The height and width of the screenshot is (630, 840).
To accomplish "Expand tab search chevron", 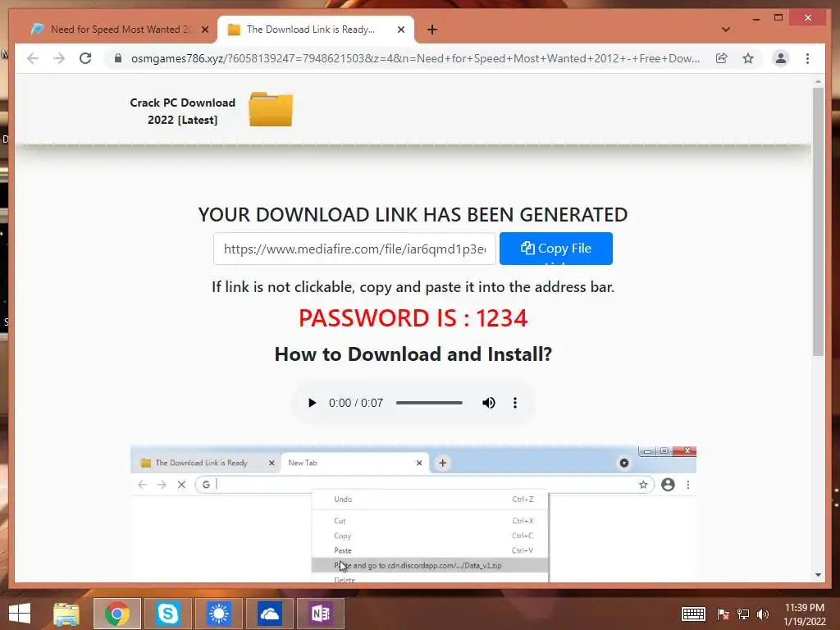I will point(726,30).
